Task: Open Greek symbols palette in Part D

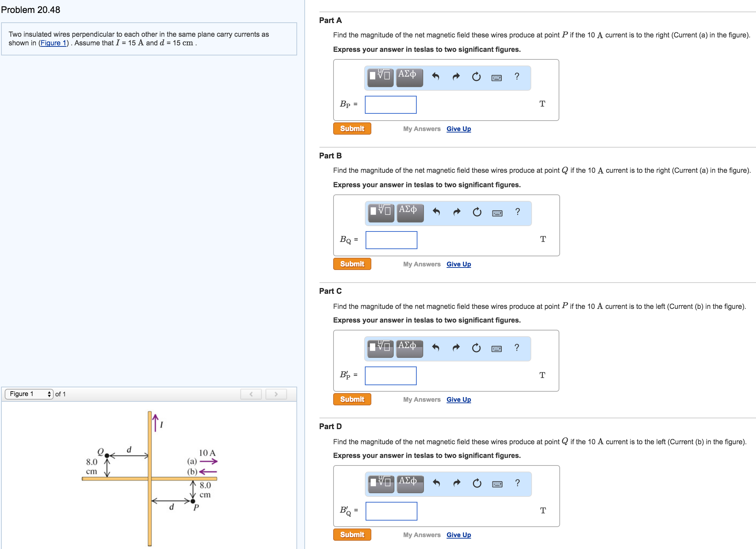Action: (410, 483)
